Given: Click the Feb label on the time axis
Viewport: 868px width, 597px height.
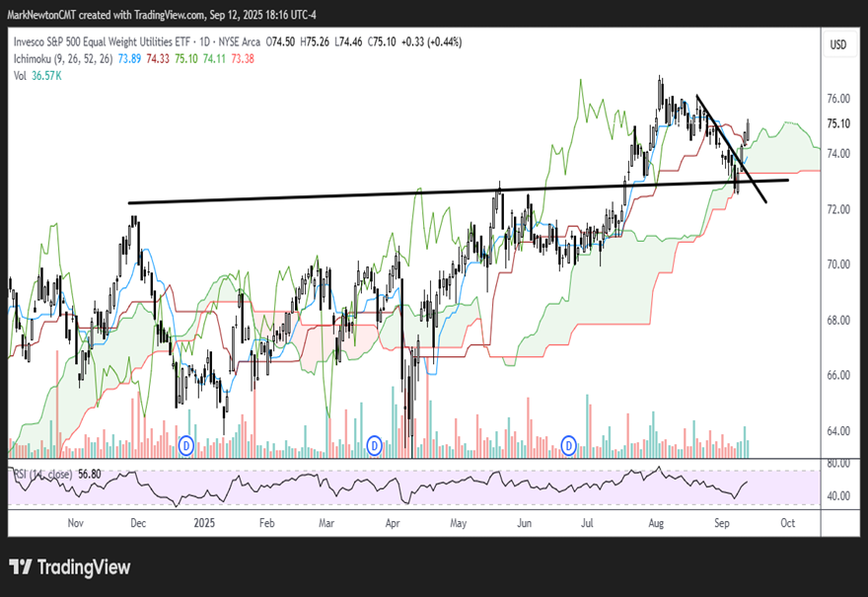Looking at the screenshot, I should click(x=267, y=523).
